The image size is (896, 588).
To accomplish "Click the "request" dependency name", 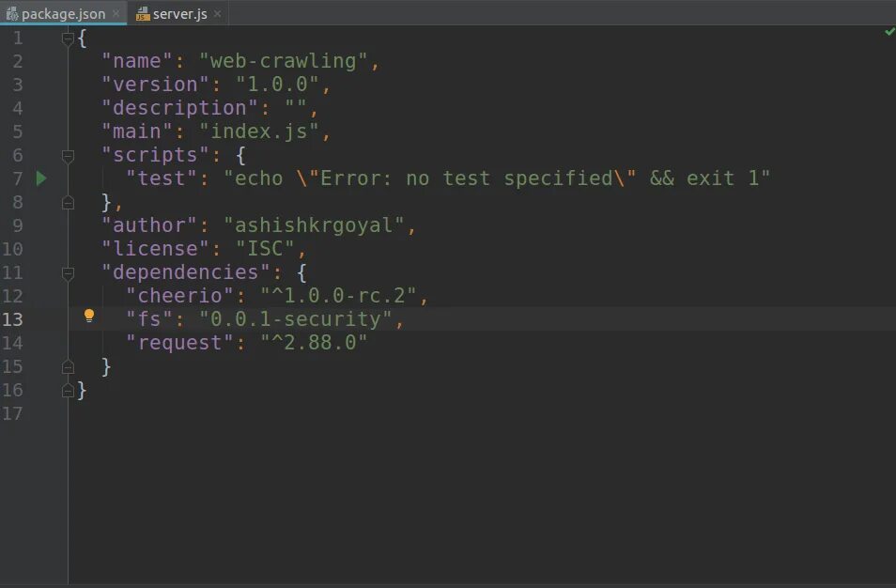I will 180,342.
